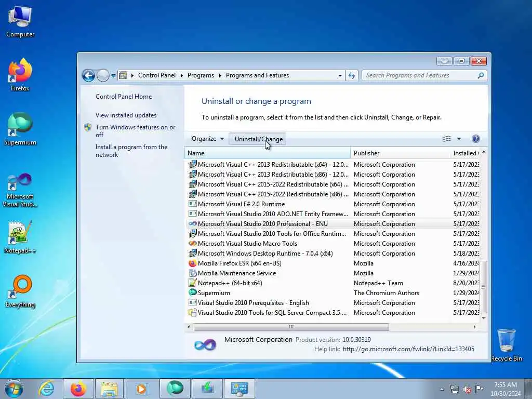Select the Everything desktop shortcut
Viewport: 532px width, 399px height.
click(20, 291)
